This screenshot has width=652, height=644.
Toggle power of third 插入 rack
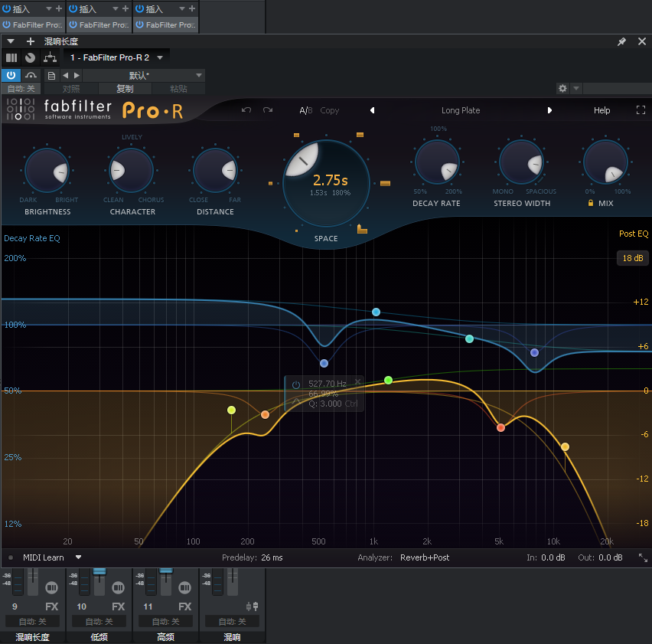pos(139,8)
